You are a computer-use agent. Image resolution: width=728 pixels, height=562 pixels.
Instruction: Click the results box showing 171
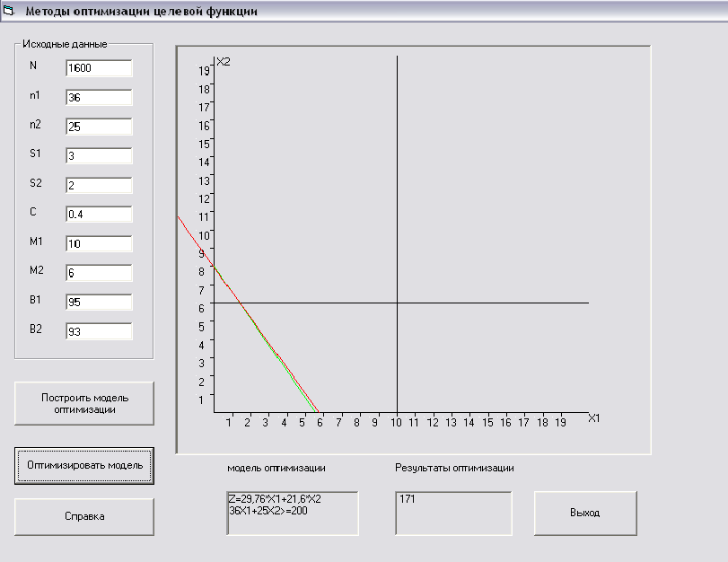[x=453, y=514]
